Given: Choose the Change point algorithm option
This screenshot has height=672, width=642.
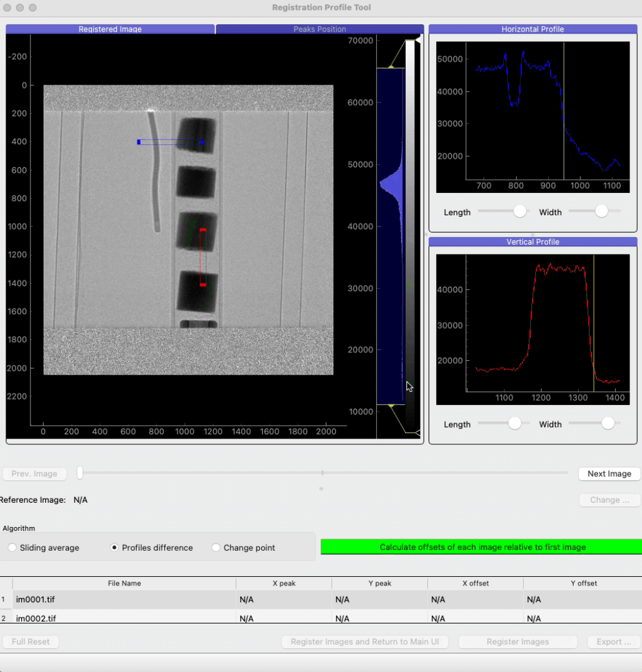Looking at the screenshot, I should click(216, 548).
